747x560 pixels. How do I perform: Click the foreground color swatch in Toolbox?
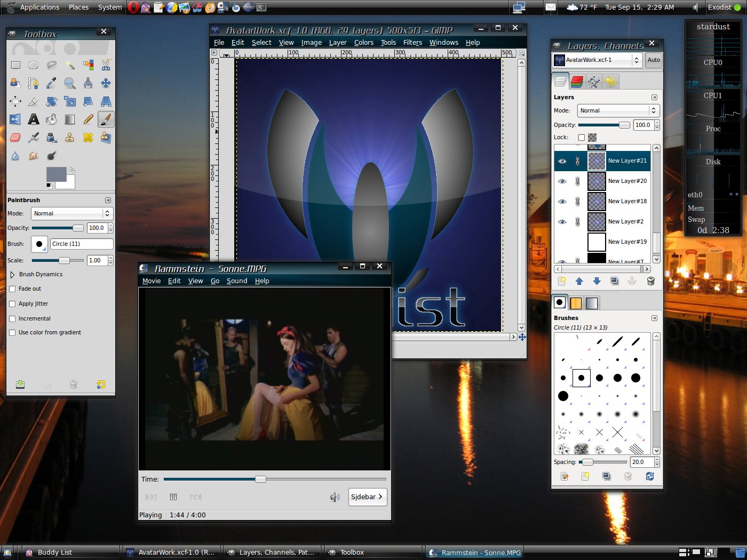point(56,174)
